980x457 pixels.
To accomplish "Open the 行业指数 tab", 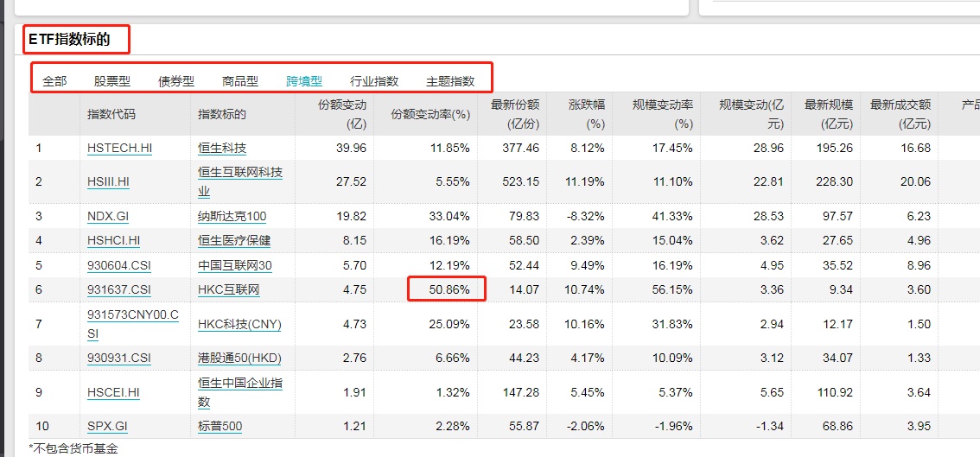I will [x=374, y=81].
